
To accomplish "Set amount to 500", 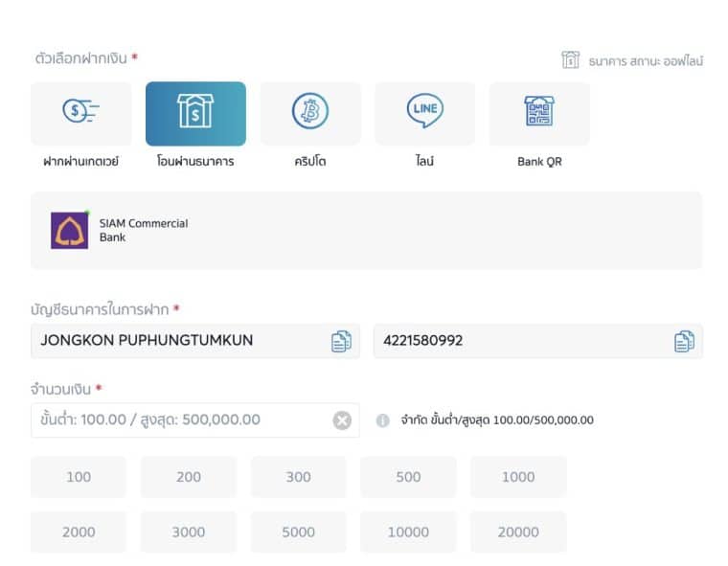I will click(408, 477).
